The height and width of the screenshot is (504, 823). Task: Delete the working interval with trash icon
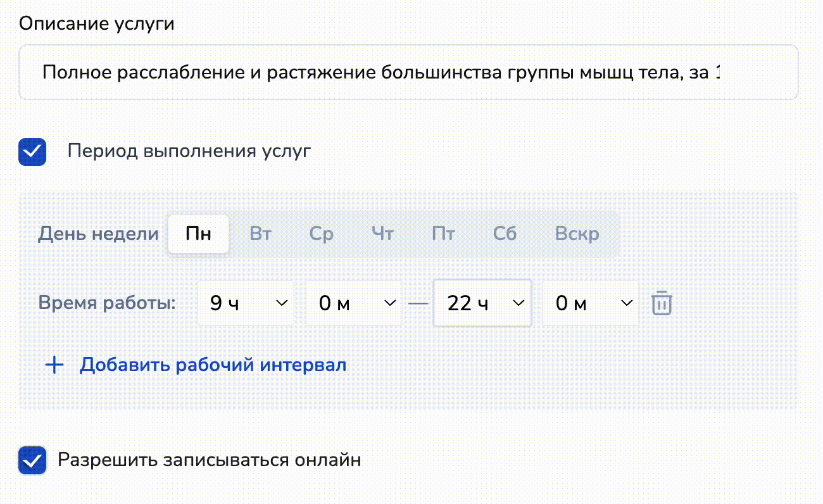click(662, 303)
